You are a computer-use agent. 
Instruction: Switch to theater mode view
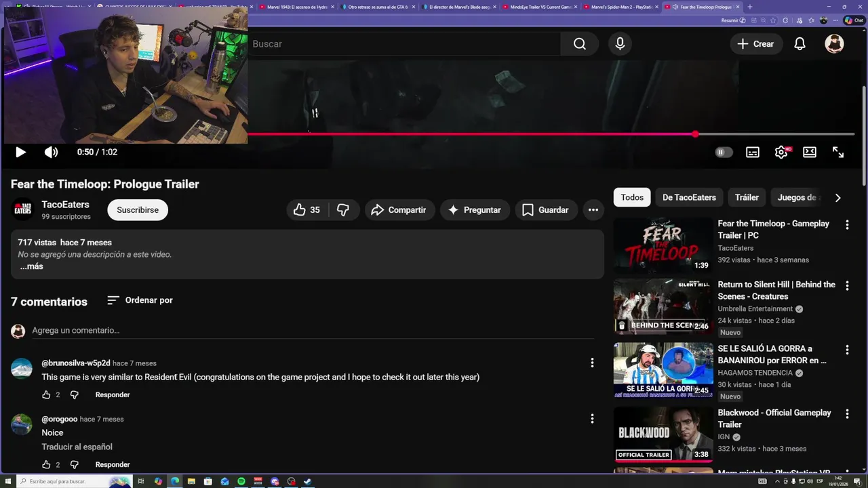[810, 152]
